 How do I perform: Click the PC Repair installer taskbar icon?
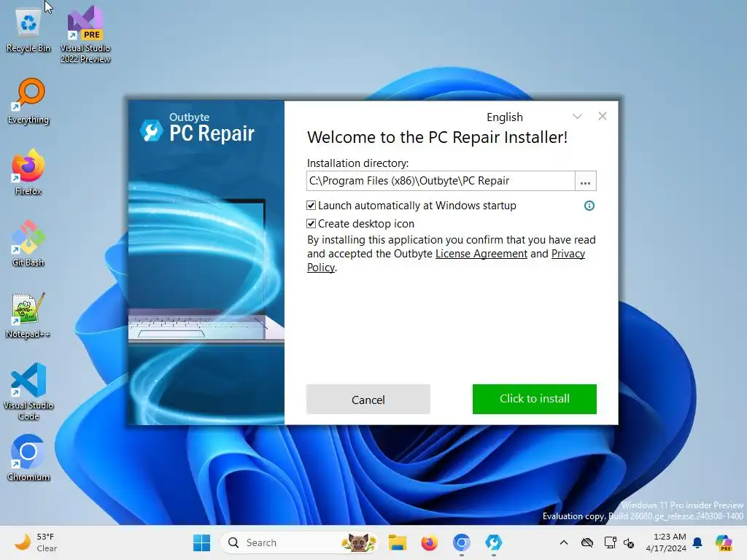494,542
